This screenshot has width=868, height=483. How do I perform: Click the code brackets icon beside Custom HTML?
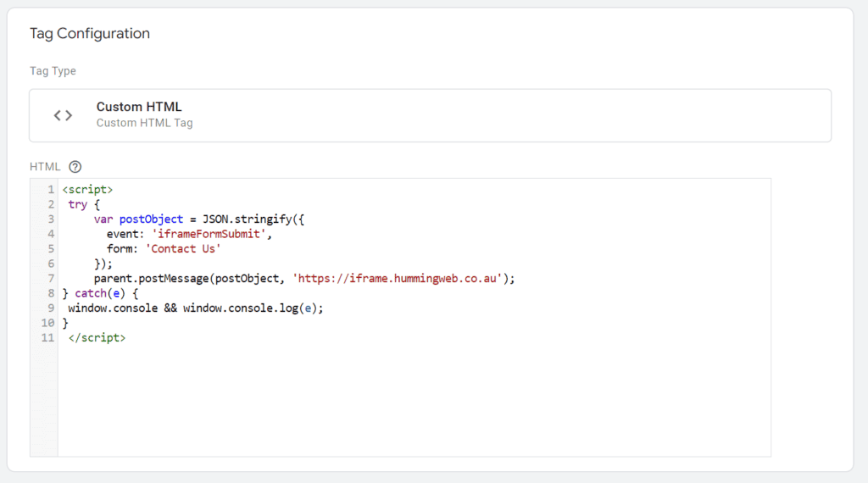63,115
